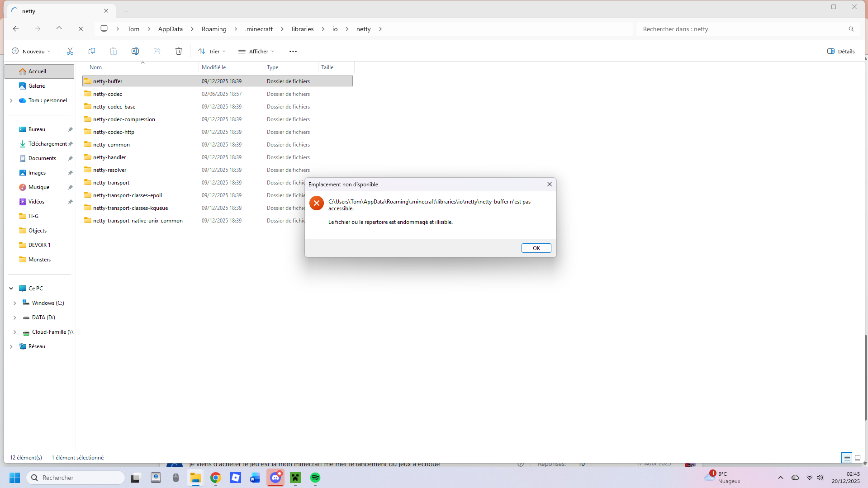Image resolution: width=868 pixels, height=488 pixels.
Task: Click the volume icon in system tray
Action: [x=820, y=478]
